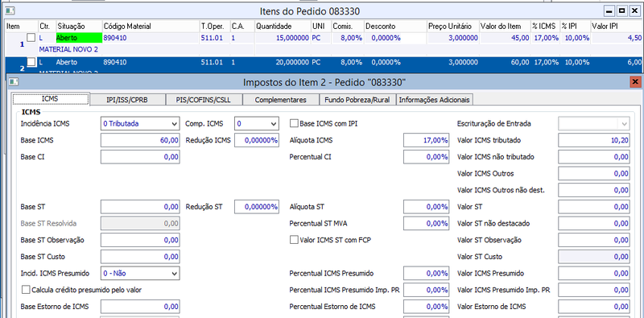Click the Itens do Pedido window system icon
The width and height of the screenshot is (644, 318).
pyautogui.click(x=10, y=11)
